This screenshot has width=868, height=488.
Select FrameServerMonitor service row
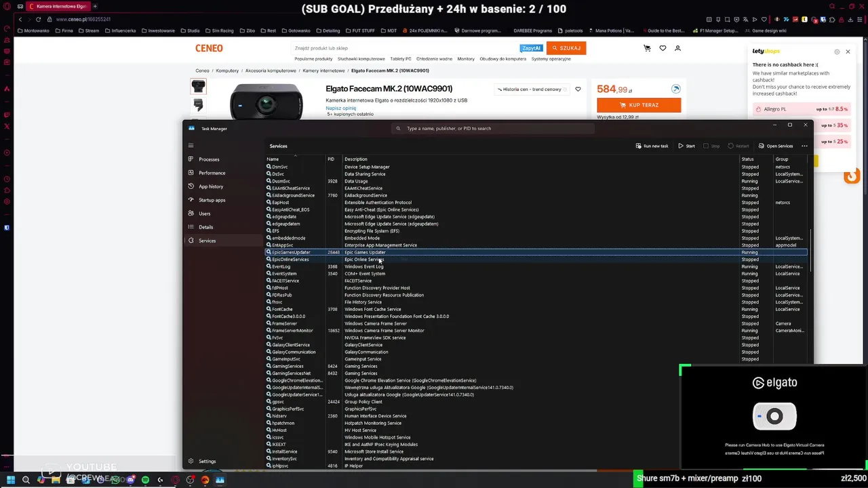coord(536,331)
